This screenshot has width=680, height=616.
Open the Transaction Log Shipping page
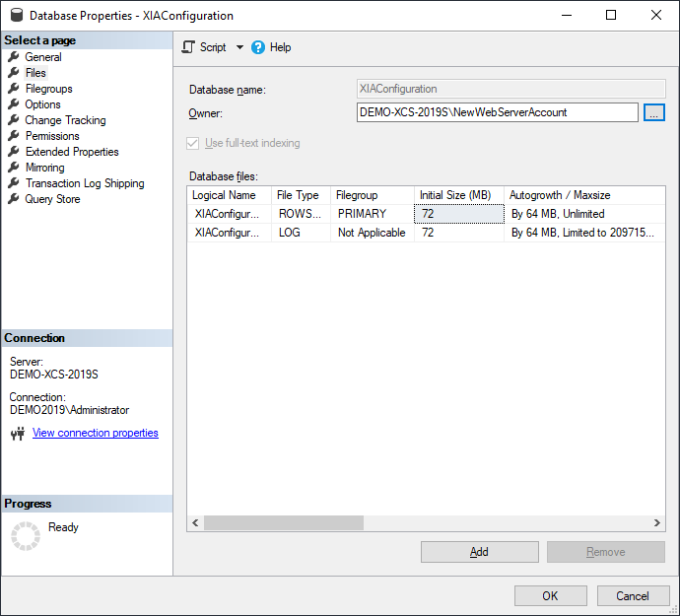point(85,183)
